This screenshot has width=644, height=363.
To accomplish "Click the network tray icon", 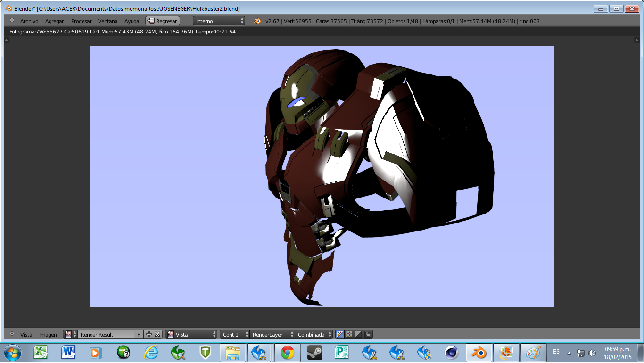I will tap(581, 353).
